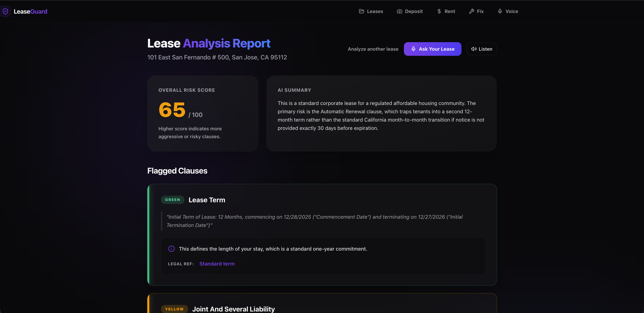Click the info circle icon in Lease Term

click(171, 249)
